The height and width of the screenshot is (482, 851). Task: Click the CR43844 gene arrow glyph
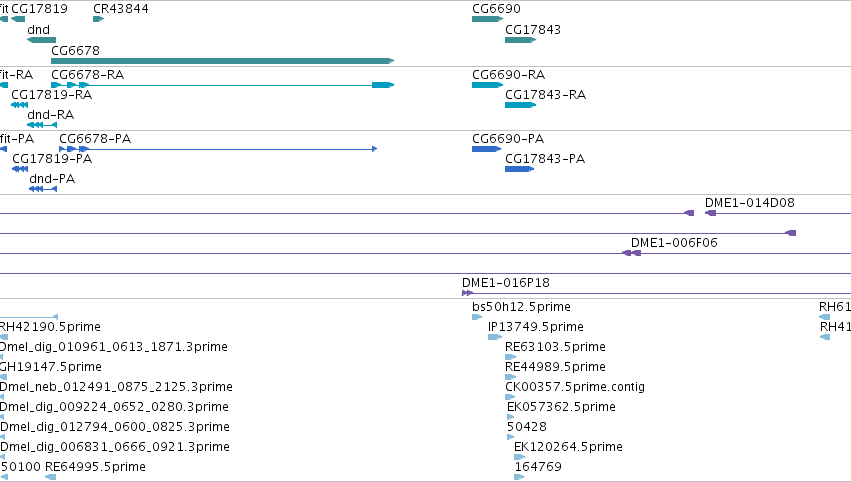(98, 19)
